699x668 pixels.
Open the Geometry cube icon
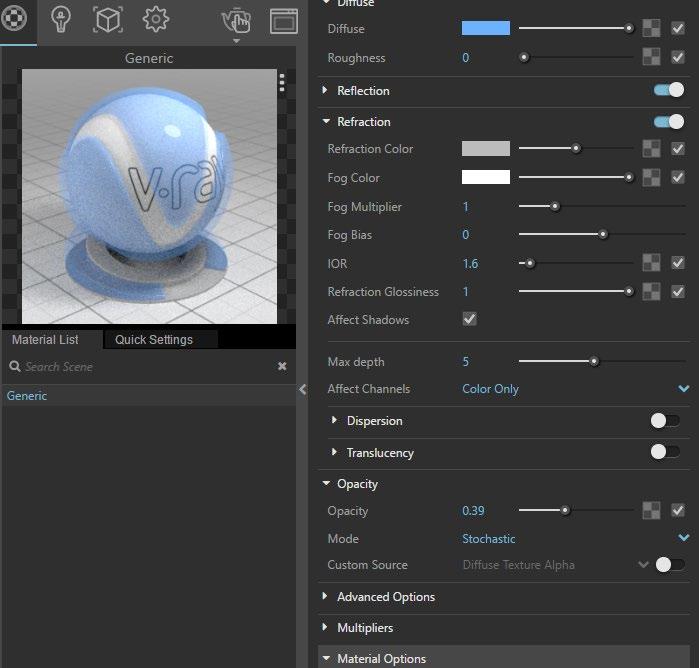click(107, 20)
